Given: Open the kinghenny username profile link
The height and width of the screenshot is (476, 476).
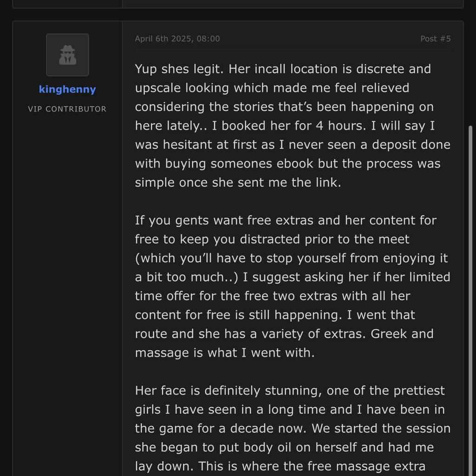Looking at the screenshot, I should point(67,89).
